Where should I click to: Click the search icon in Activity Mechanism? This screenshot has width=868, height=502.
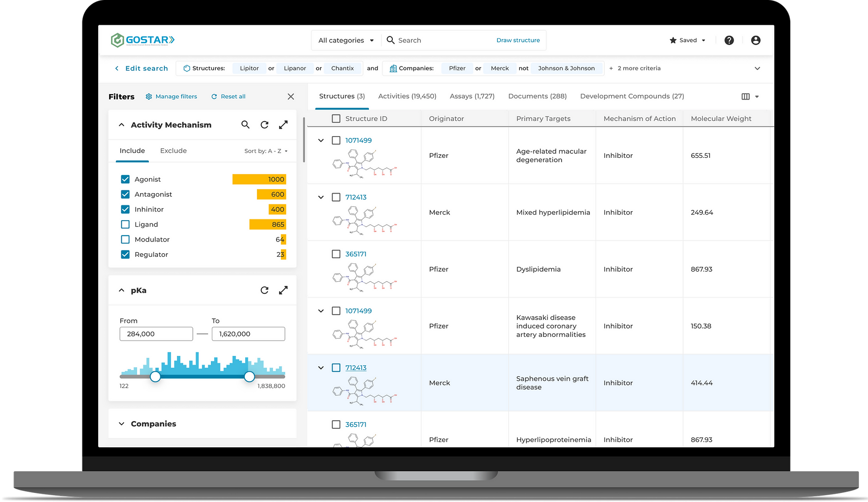pyautogui.click(x=245, y=124)
